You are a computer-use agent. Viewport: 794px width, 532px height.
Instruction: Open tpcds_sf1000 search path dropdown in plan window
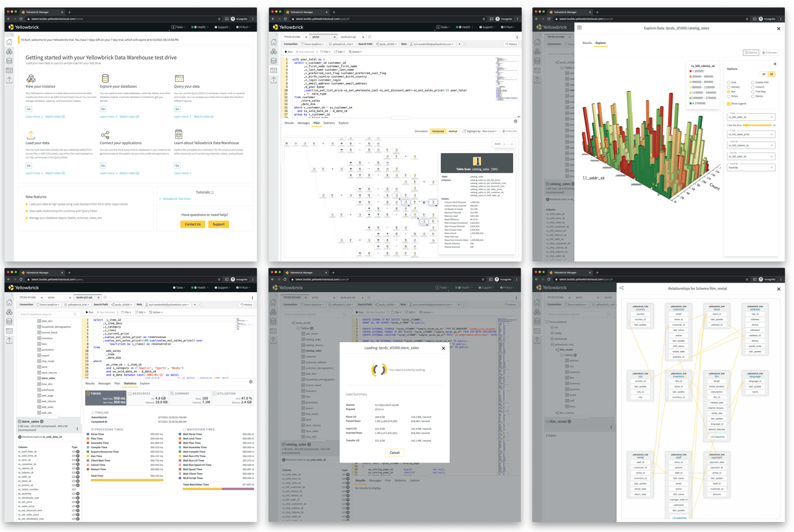click(x=386, y=44)
